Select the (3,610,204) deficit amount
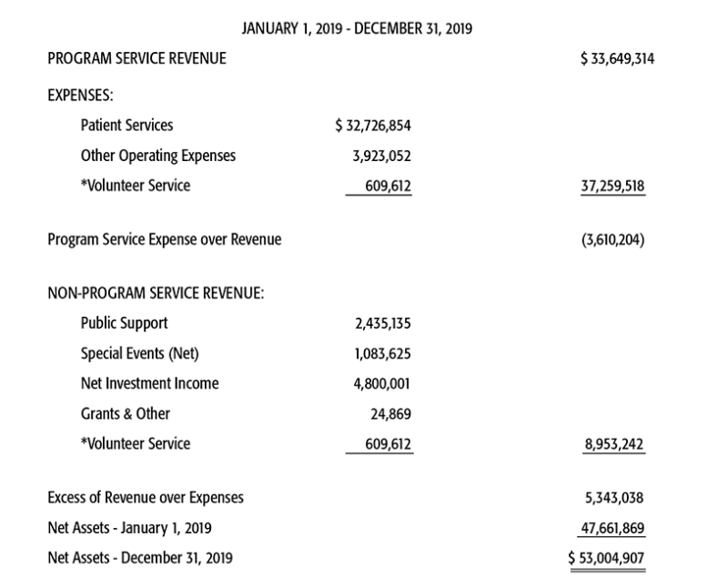This screenshot has height=588, width=728. click(x=612, y=240)
